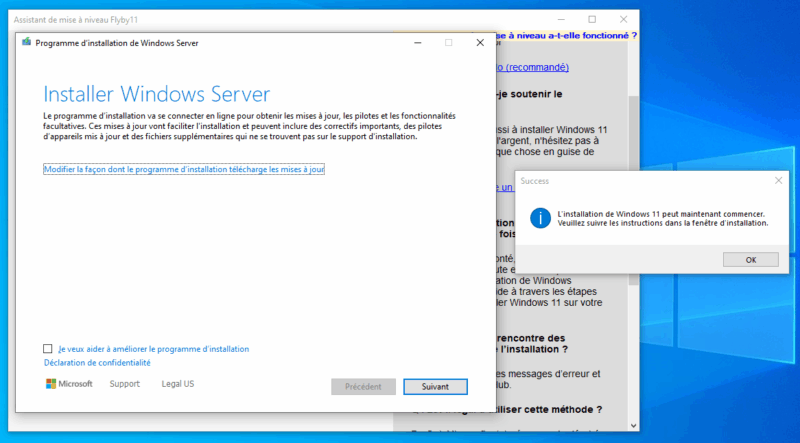Click the Suivant button
The width and height of the screenshot is (800, 443).
pyautogui.click(x=435, y=387)
